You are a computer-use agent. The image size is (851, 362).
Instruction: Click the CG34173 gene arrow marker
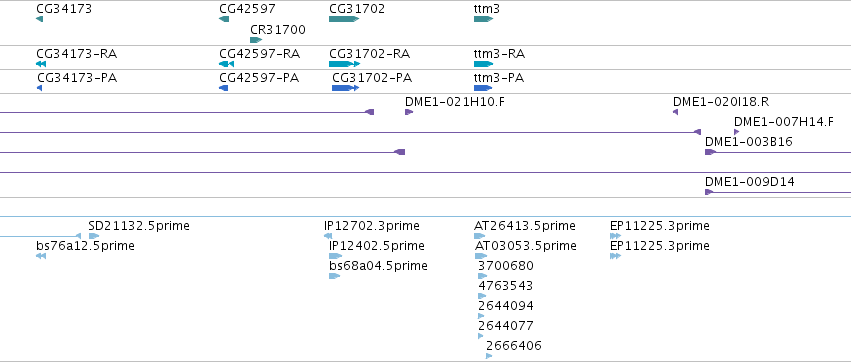[x=39, y=19]
